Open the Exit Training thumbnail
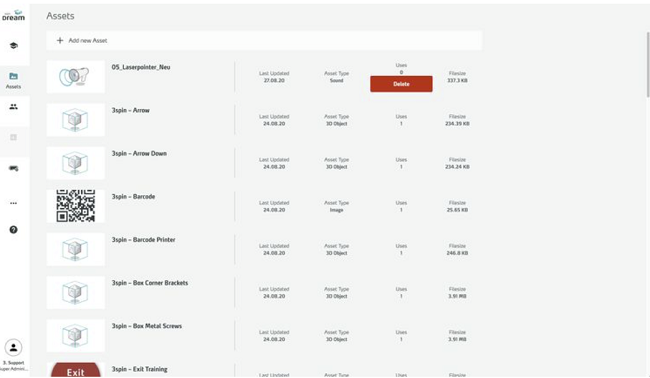650x378 pixels. [75, 370]
